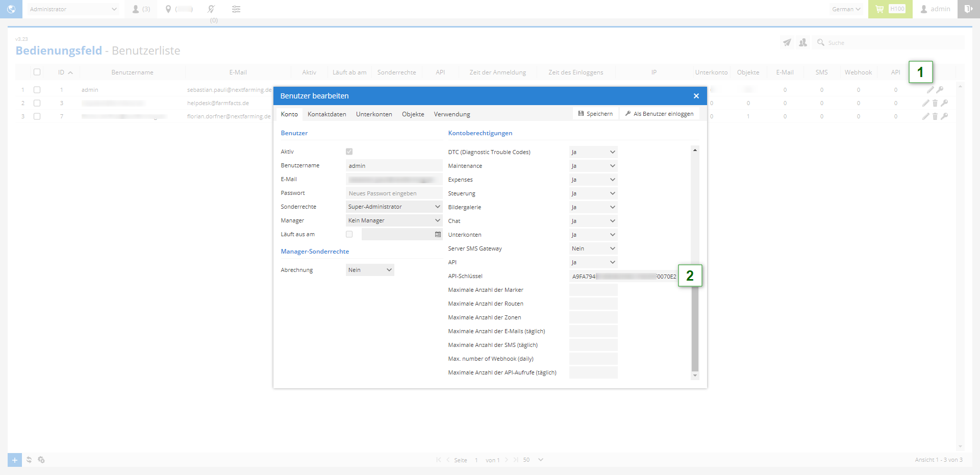Image resolution: width=980 pixels, height=475 pixels.
Task: Delete user ID 3 via trash icon
Action: tap(935, 103)
